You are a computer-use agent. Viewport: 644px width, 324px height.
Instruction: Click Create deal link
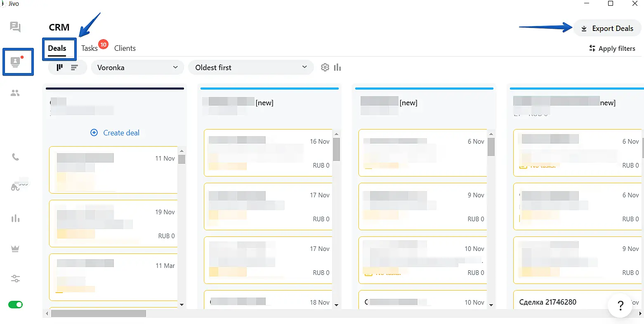[x=115, y=133]
